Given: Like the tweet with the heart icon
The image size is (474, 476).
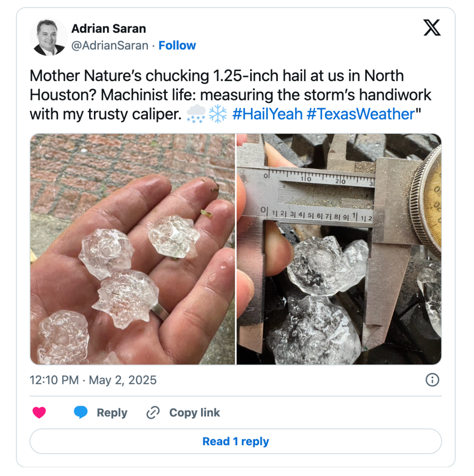Looking at the screenshot, I should 39,412.
